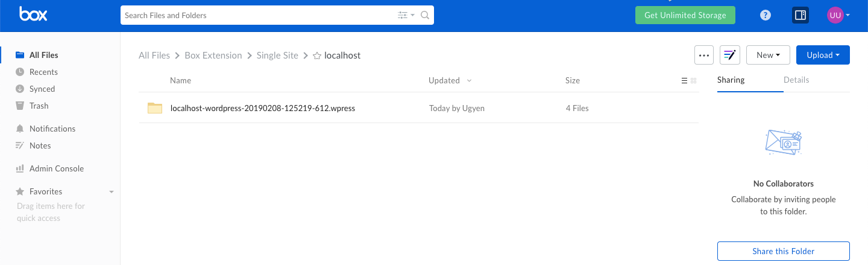The width and height of the screenshot is (868, 265).
Task: Type in Search Files and Folders field
Action: 256,16
